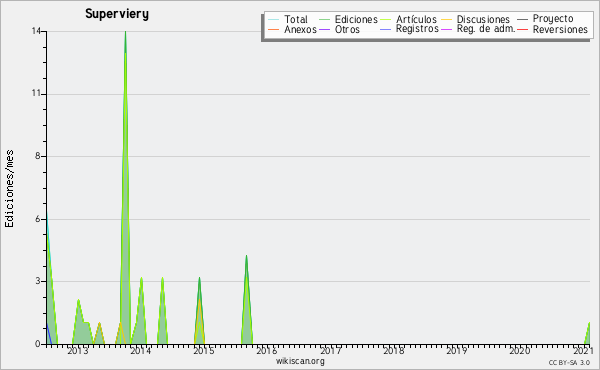Click the y-axis value 6
The width and height of the screenshot is (600, 370).
38,219
